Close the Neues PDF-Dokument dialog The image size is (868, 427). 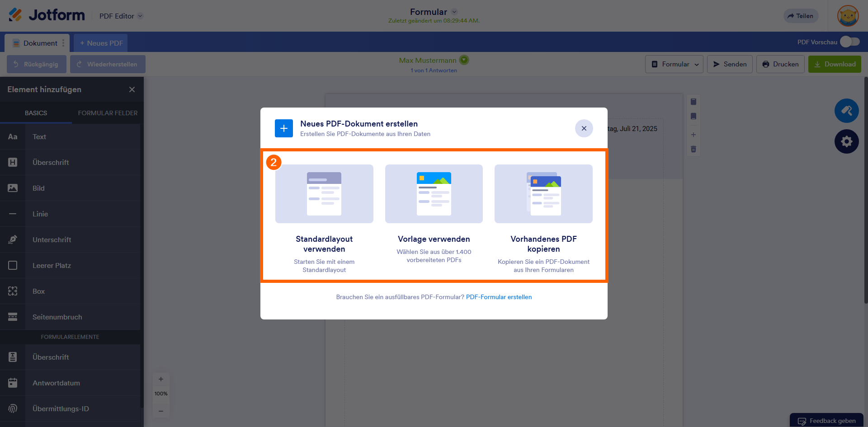[584, 128]
